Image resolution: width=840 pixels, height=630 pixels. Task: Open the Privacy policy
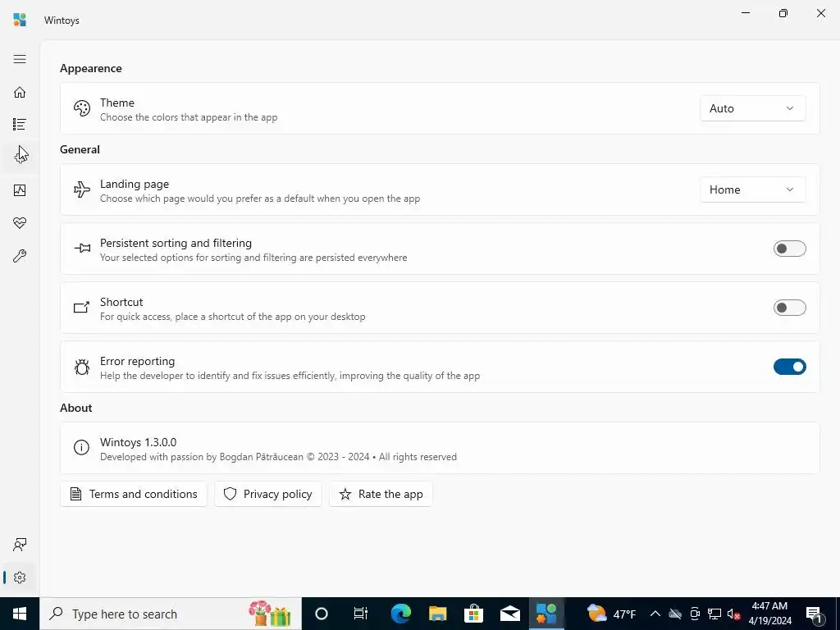(x=268, y=494)
